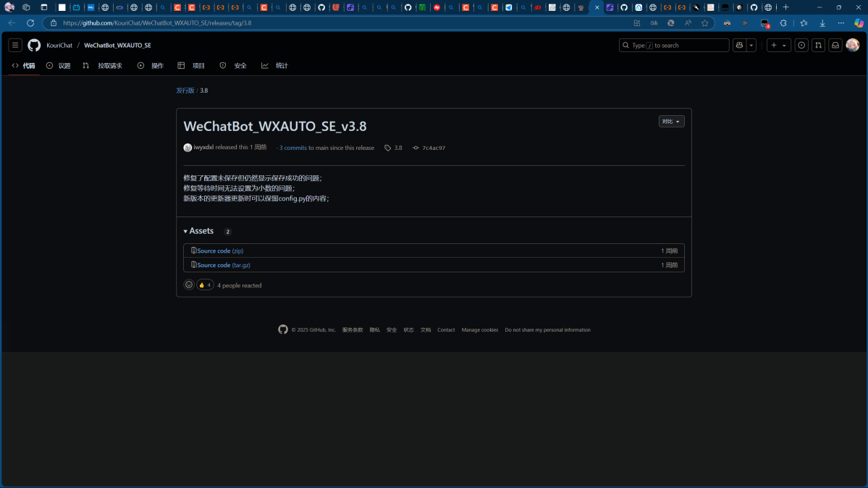The image size is (868, 488).
Task: Toggle the thumbs-up reaction with count 4
Action: point(205,285)
